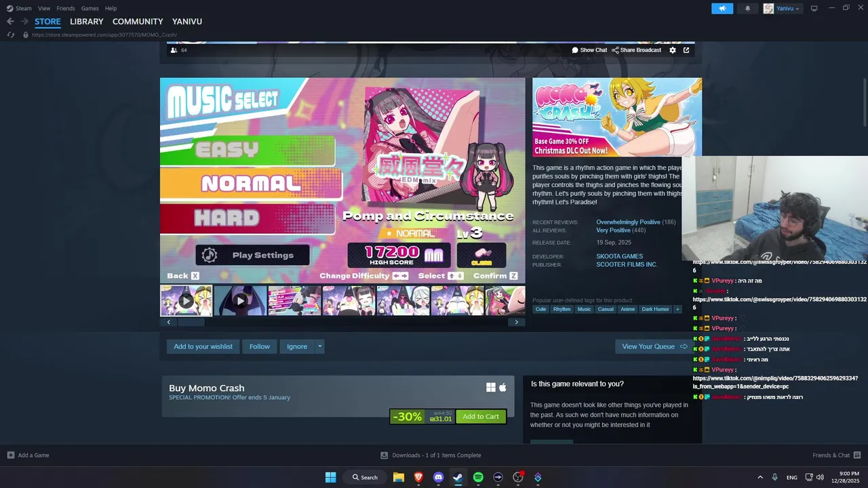The width and height of the screenshot is (868, 488).
Task: Select the STORE tab
Action: point(47,22)
